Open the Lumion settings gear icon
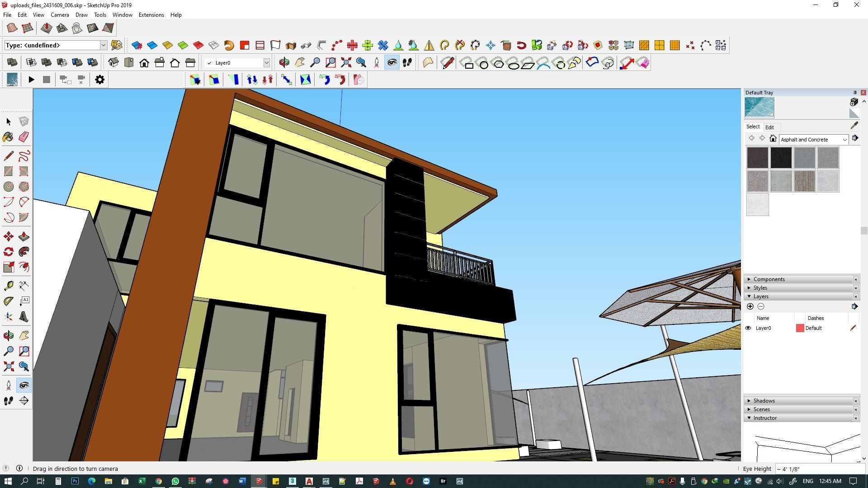Viewport: 868px width, 488px height. pos(99,80)
